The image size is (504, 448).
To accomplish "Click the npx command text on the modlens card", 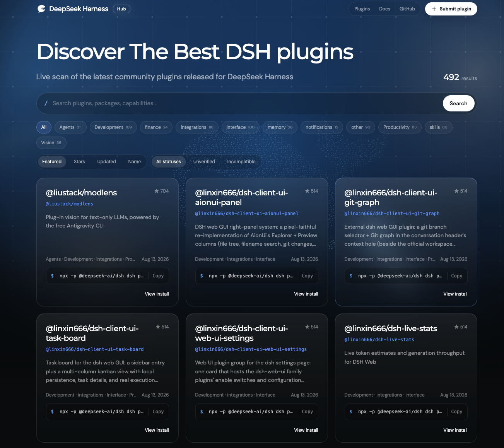I will pos(101,276).
